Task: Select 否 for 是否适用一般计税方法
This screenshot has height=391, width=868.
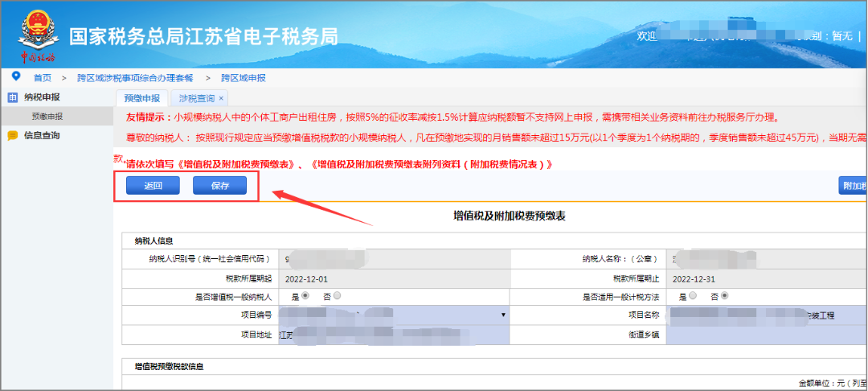Action: 725,296
